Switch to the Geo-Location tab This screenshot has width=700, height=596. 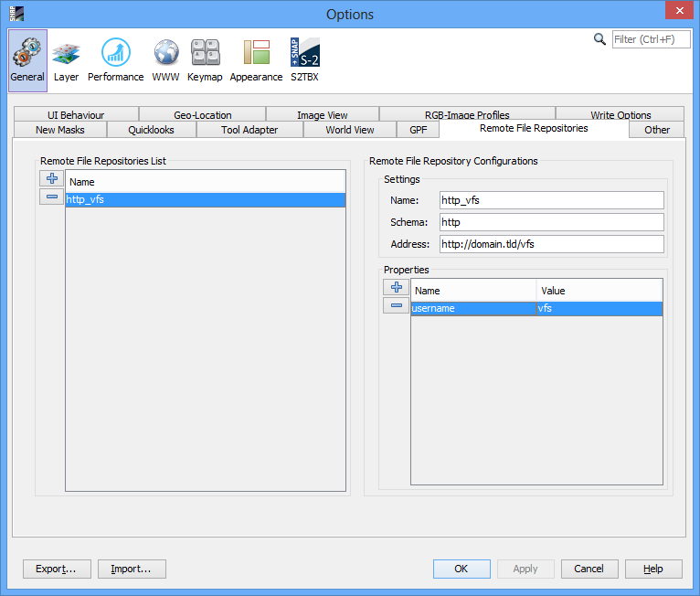point(203,114)
